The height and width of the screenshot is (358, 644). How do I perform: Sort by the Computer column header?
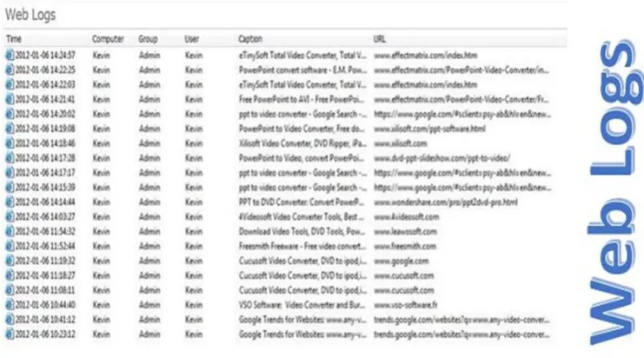[x=108, y=39]
